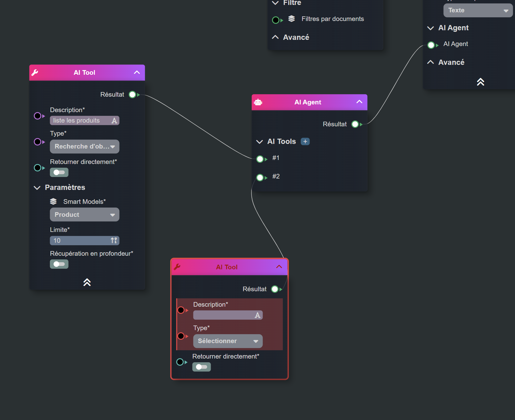Click the #2 input port of AI Tools
515x420 pixels.
point(260,178)
